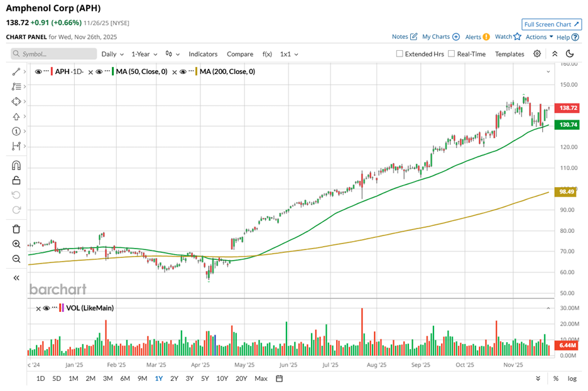
Task: Select the 5Y time range tab
Action: pos(205,378)
